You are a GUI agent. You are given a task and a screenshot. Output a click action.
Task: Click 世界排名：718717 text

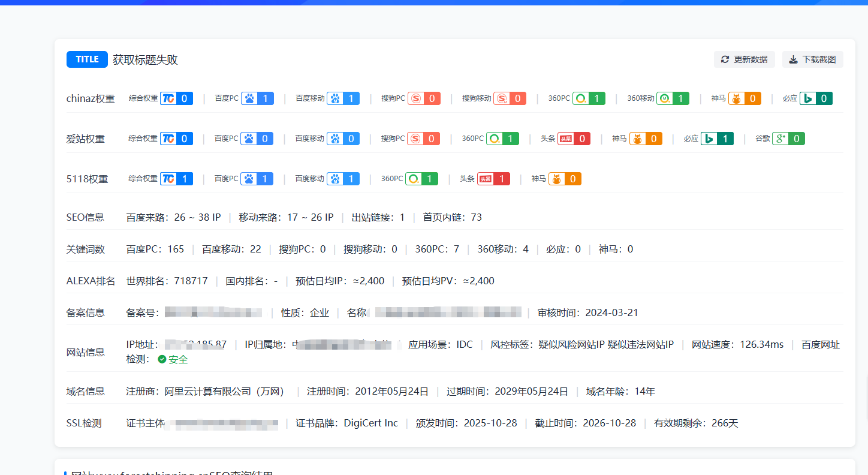(167, 281)
